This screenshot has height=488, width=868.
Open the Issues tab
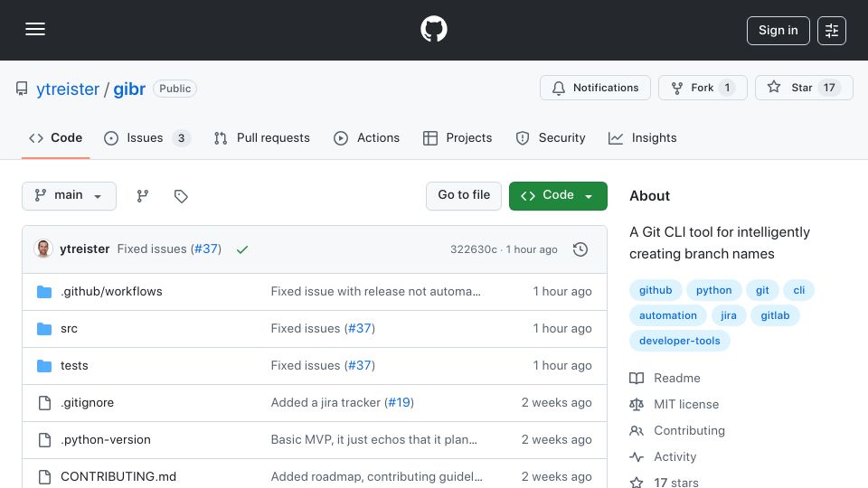(146, 137)
